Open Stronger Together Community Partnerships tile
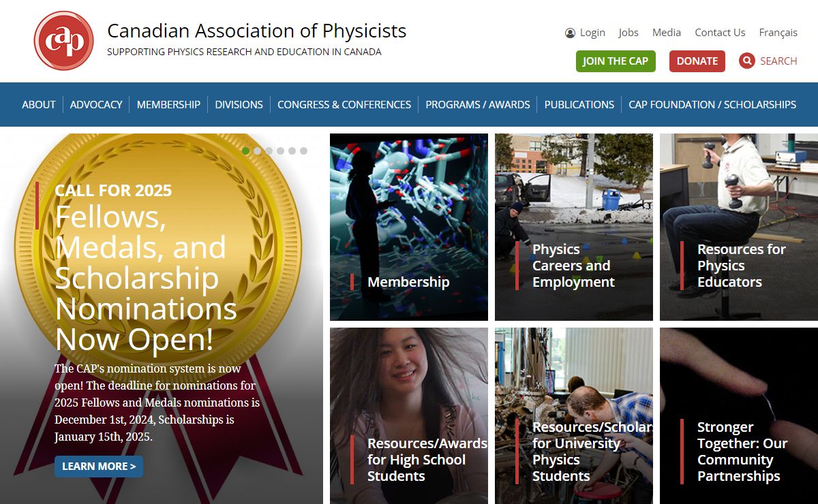Image resolution: width=818 pixels, height=504 pixels. tap(739, 416)
